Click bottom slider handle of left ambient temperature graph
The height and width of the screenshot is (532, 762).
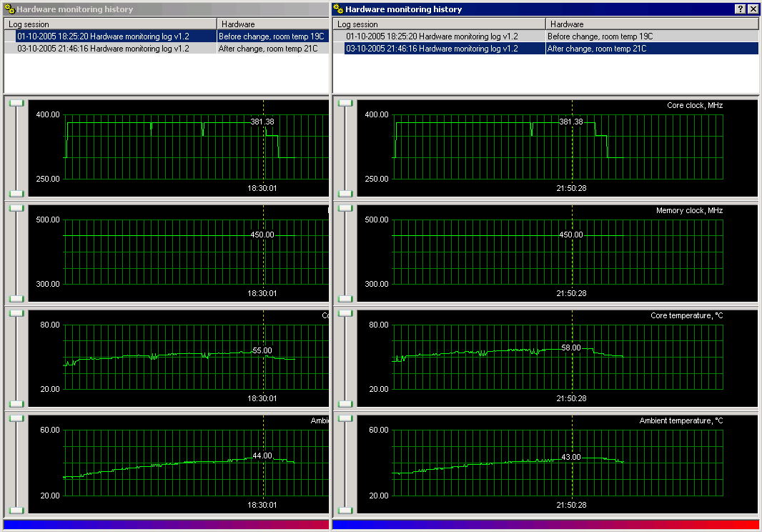point(16,510)
